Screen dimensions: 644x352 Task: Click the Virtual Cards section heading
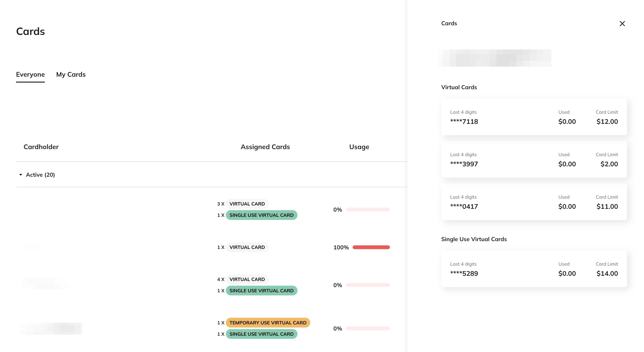459,87
